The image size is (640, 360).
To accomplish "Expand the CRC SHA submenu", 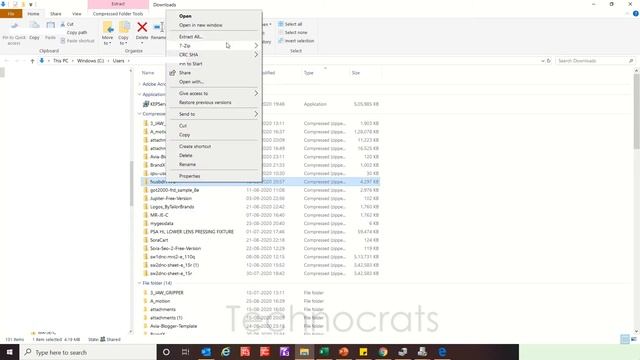I will pyautogui.click(x=214, y=55).
